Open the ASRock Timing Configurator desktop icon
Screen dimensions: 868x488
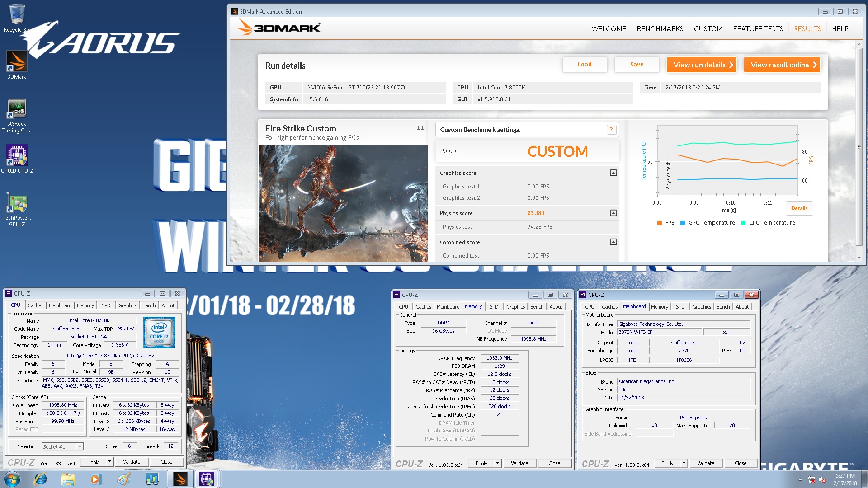click(x=17, y=116)
